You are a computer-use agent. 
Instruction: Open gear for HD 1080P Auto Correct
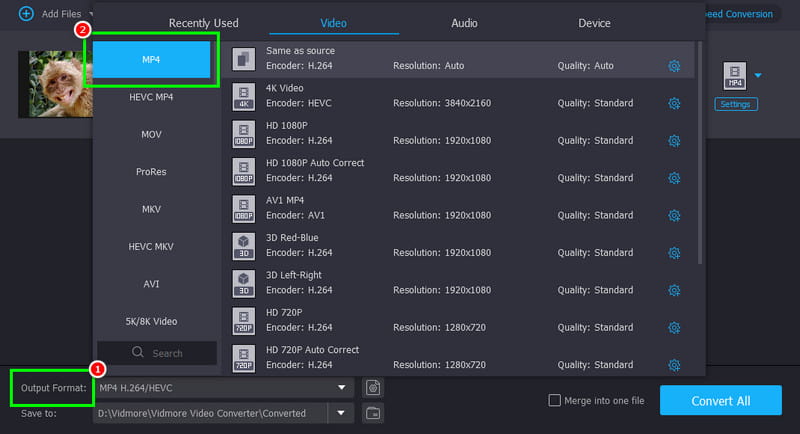[x=674, y=178]
